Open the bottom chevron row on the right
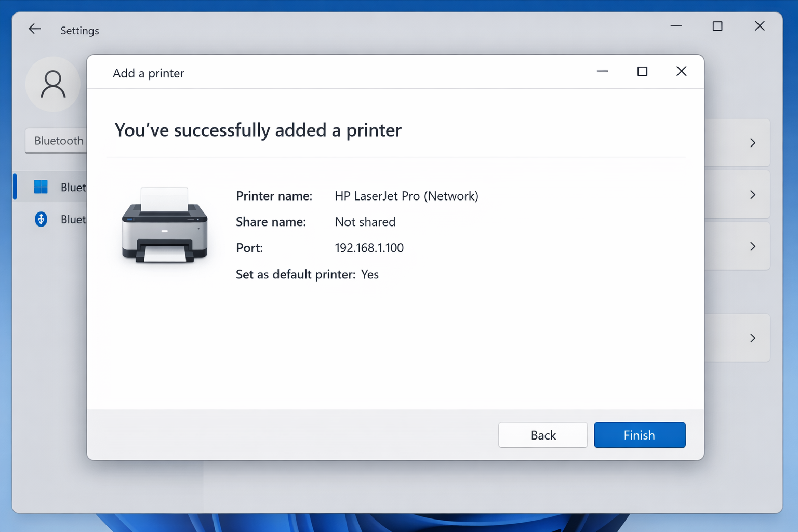 point(753,338)
